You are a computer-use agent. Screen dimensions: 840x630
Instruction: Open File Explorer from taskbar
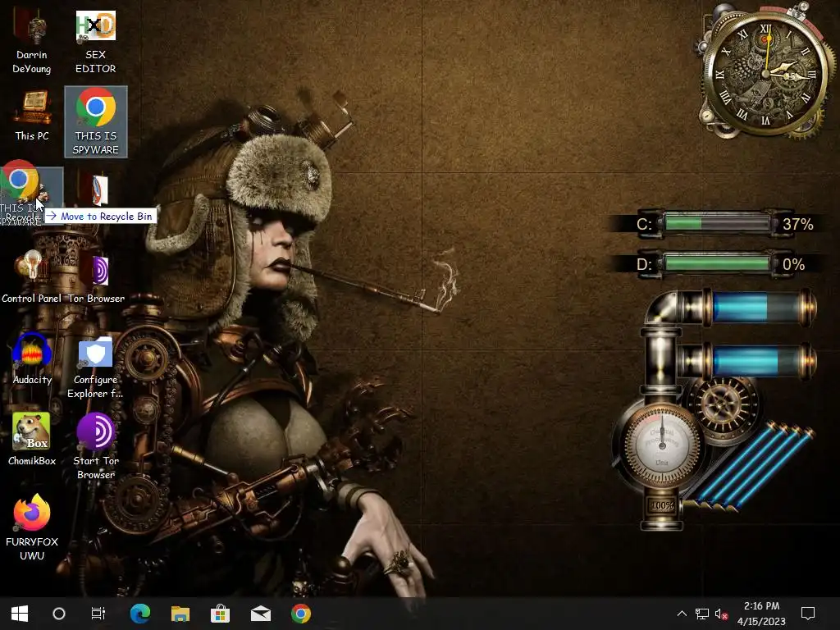pos(180,614)
